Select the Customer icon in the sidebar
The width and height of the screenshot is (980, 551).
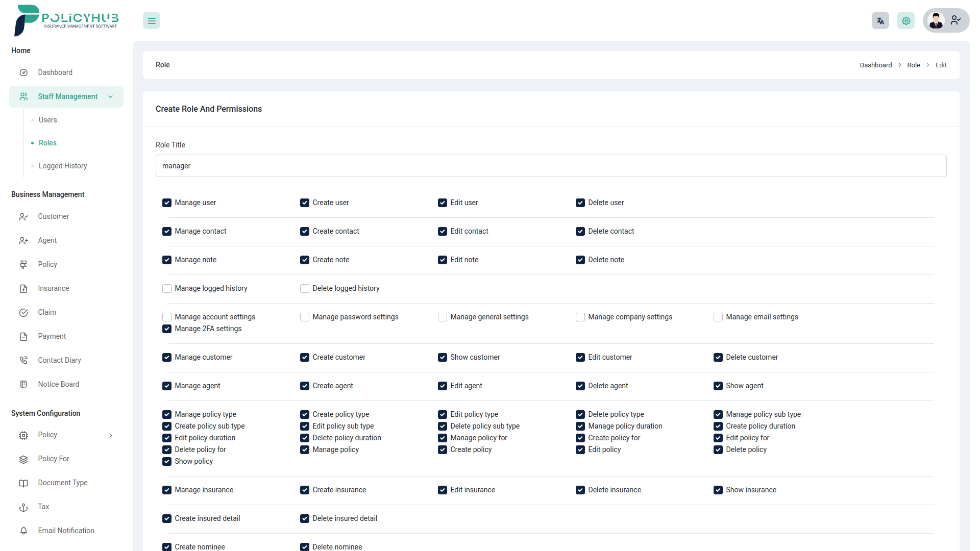point(23,216)
